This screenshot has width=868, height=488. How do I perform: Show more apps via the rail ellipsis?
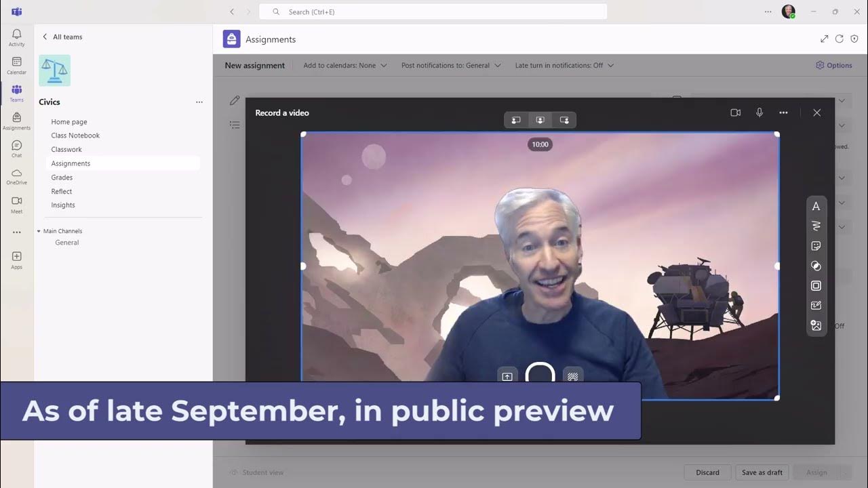(x=16, y=232)
